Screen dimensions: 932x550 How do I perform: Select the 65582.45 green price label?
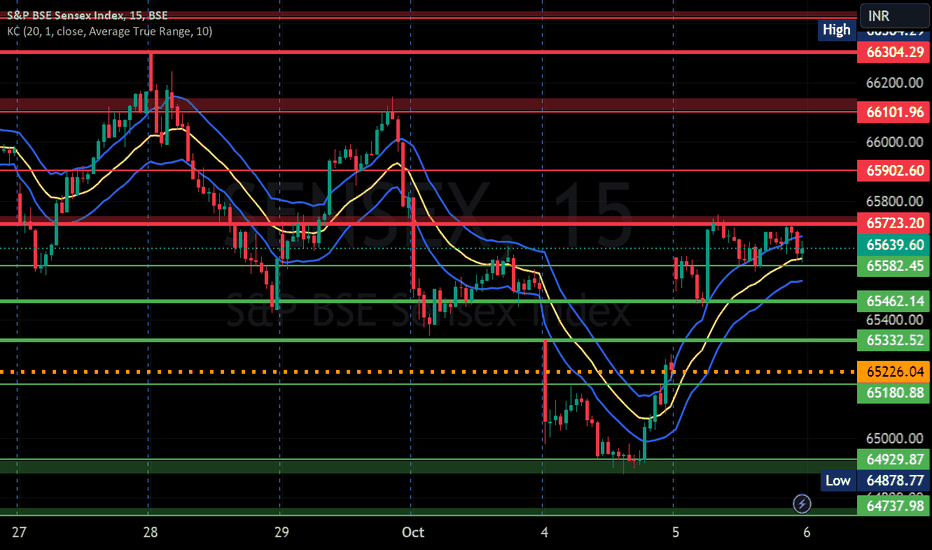[x=895, y=266]
